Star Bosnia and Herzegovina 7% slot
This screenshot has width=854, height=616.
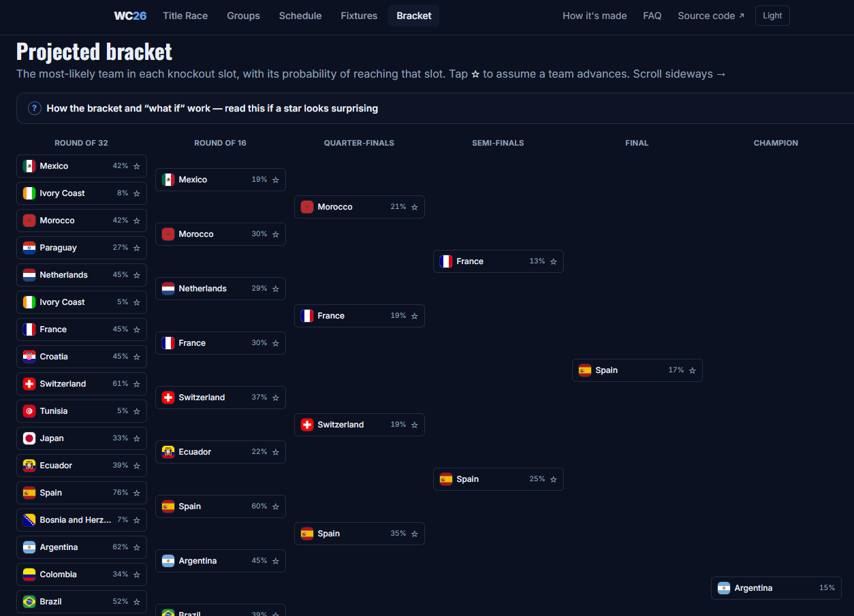pyautogui.click(x=137, y=520)
